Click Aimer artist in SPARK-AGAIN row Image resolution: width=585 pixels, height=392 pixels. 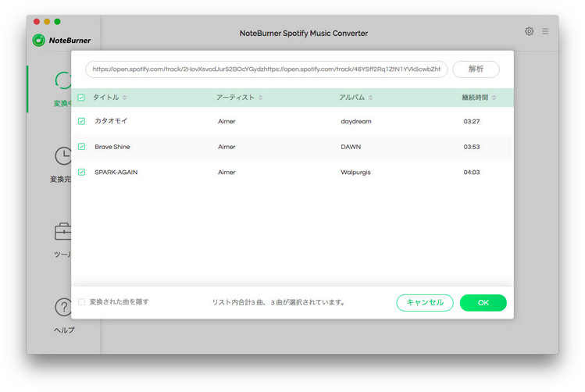coord(227,172)
